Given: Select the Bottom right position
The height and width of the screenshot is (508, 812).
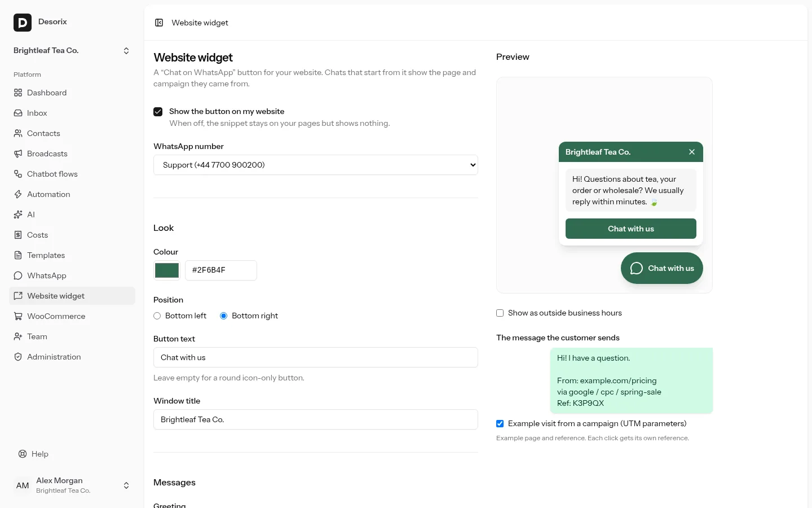Looking at the screenshot, I should coord(223,316).
